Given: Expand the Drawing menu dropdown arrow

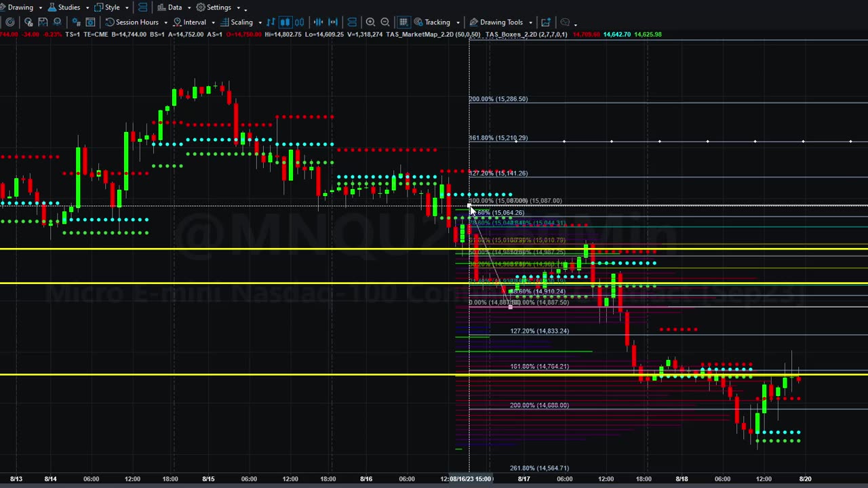Looking at the screenshot, I should [40, 8].
